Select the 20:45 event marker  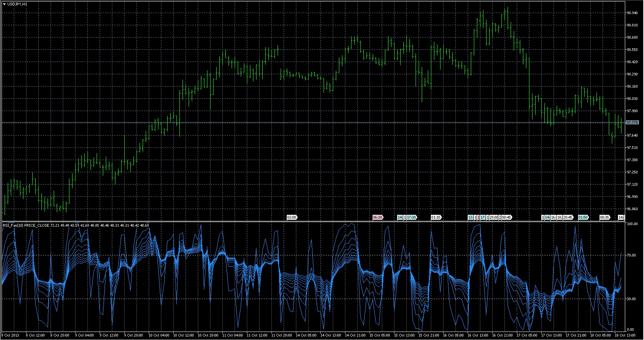click(x=568, y=217)
